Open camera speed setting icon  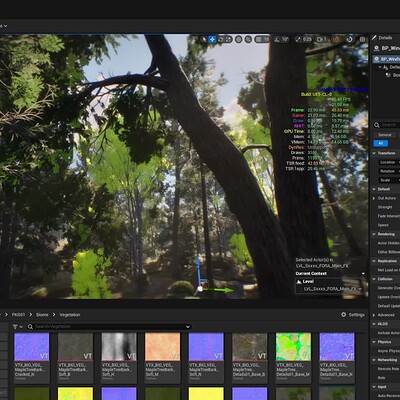pos(321,39)
